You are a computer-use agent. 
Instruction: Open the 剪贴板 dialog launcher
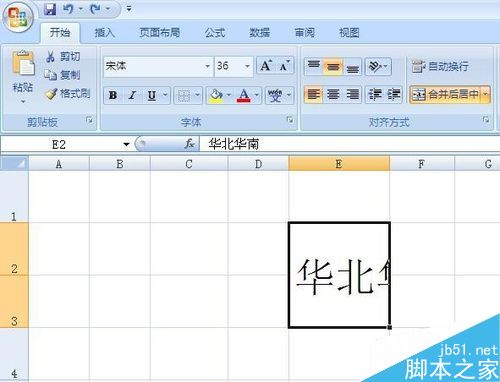click(89, 120)
